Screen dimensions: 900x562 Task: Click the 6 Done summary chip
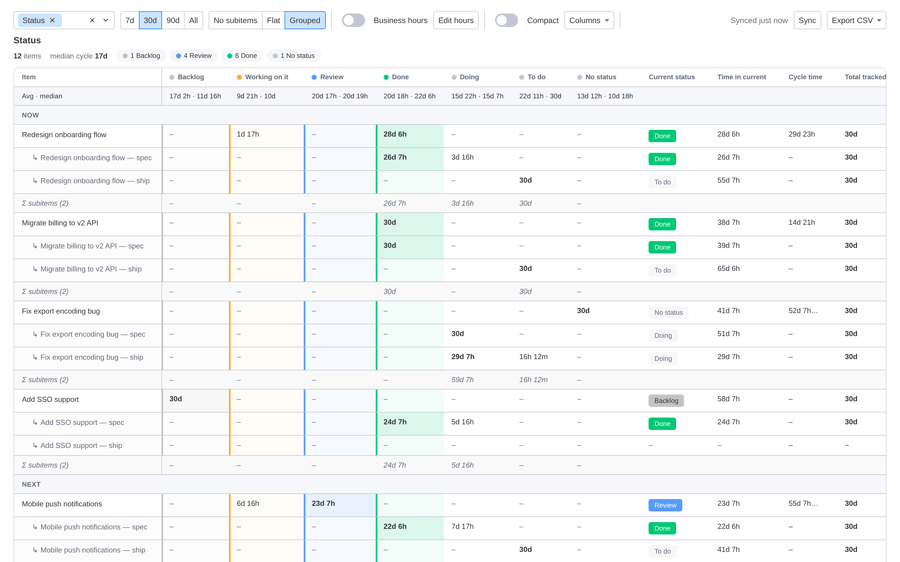click(242, 56)
